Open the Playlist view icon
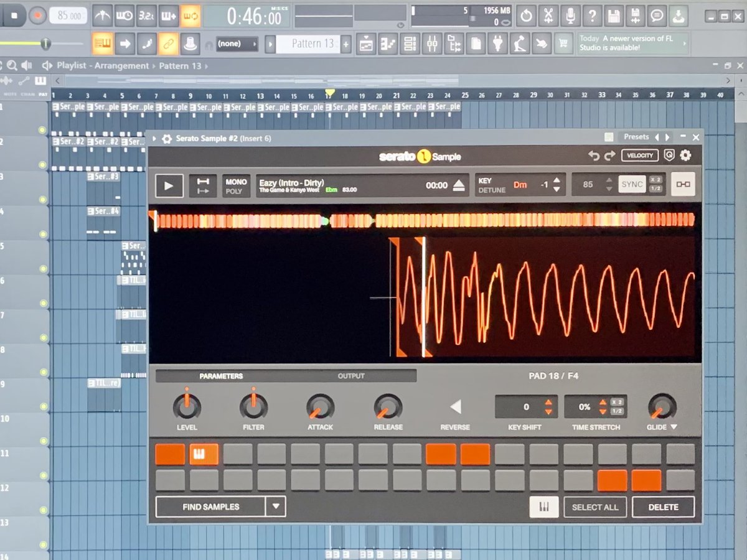 click(366, 44)
